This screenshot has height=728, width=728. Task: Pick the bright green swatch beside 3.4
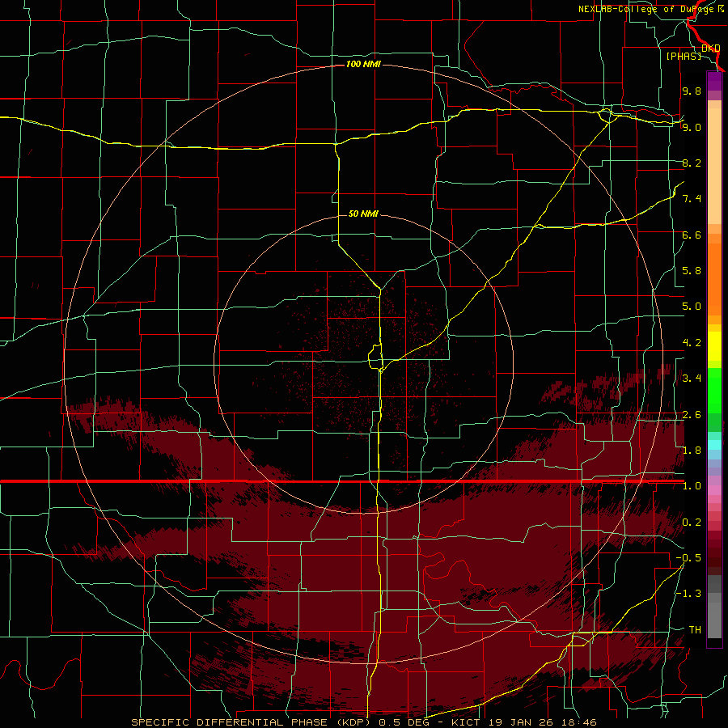(714, 390)
